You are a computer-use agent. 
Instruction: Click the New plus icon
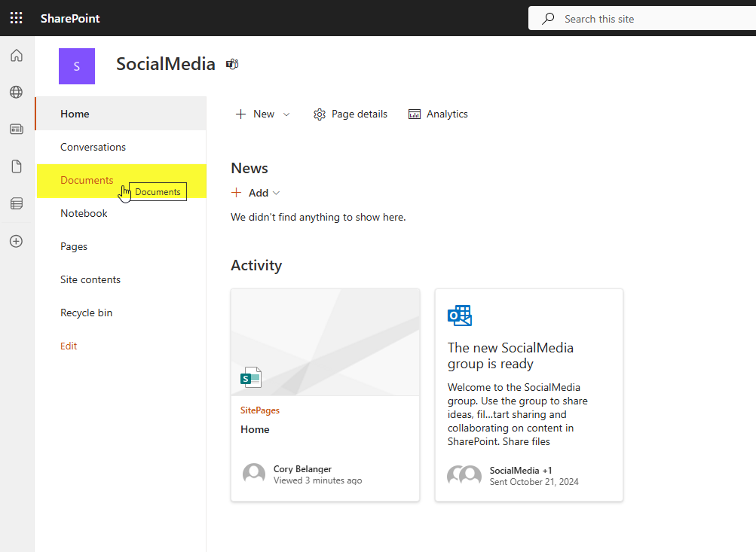click(240, 114)
